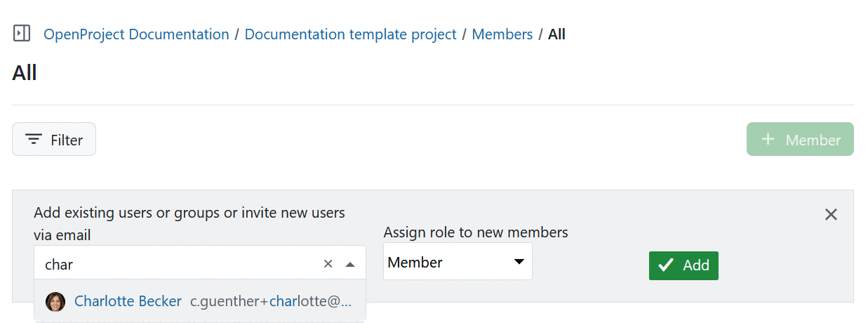
Task: Click the plus icon on Member button
Action: click(x=768, y=140)
